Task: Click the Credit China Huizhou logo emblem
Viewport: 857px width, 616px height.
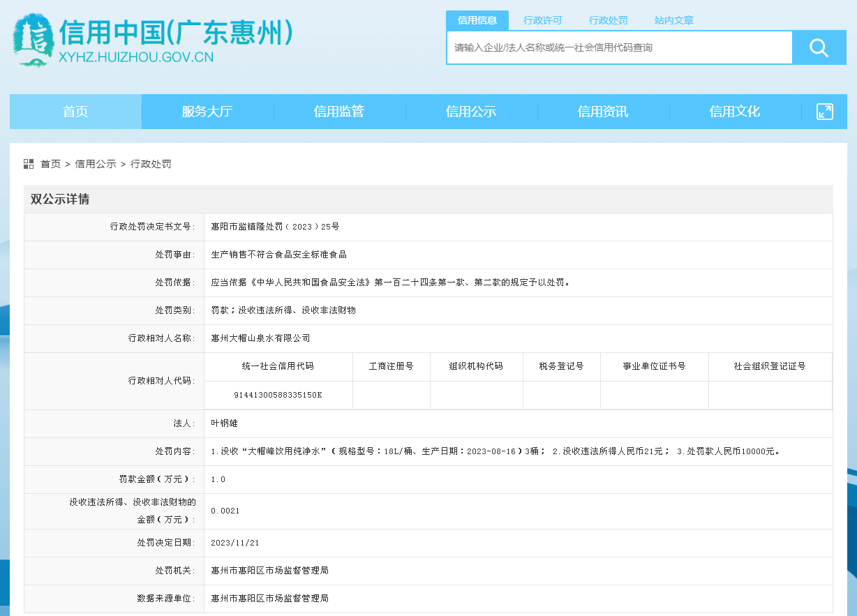Action: [33, 40]
